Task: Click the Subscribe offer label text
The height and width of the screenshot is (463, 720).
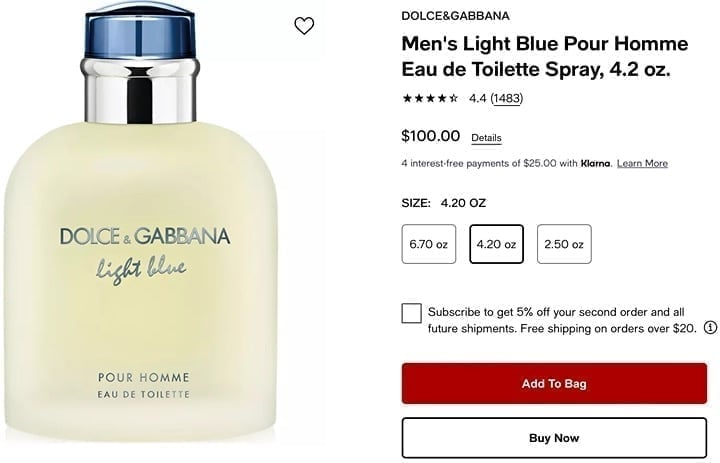Action: (x=562, y=320)
